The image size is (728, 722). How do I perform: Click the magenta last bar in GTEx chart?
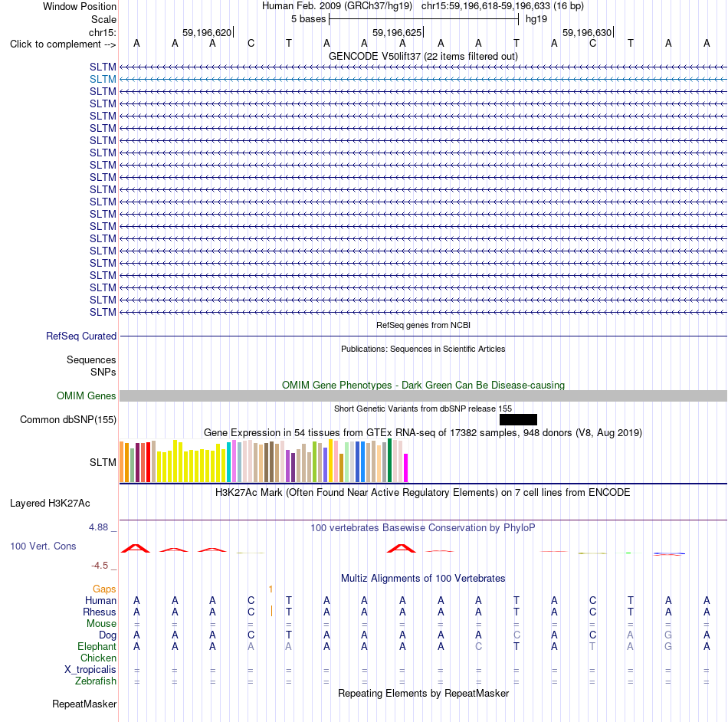[x=406, y=468]
